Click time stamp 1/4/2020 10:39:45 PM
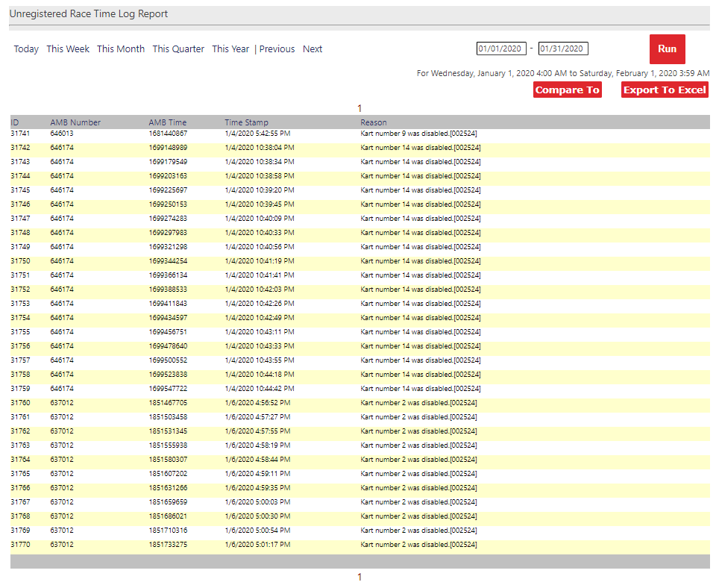 pyautogui.click(x=260, y=204)
